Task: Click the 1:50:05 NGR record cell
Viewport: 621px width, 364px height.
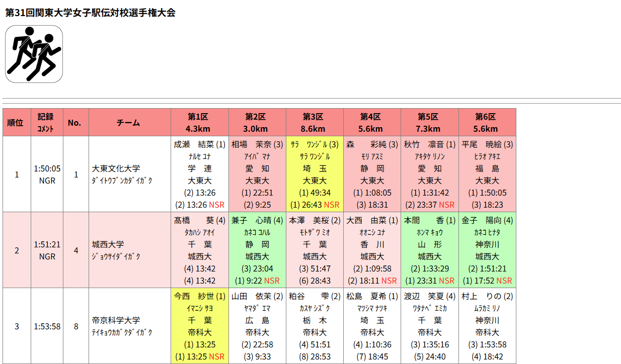Action: pyautogui.click(x=47, y=174)
